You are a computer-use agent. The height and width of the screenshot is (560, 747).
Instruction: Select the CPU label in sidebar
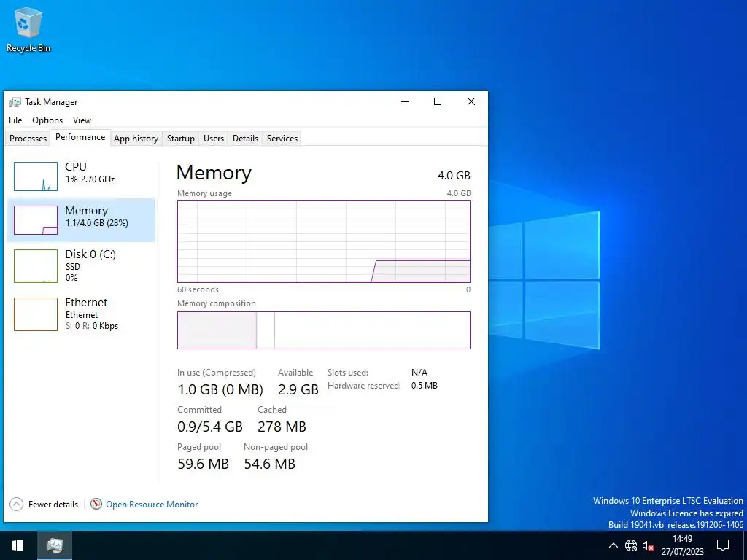[x=76, y=167]
